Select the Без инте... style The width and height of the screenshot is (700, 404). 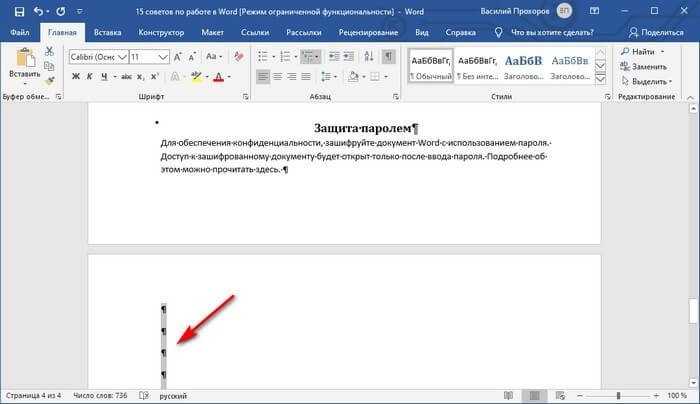[477, 66]
